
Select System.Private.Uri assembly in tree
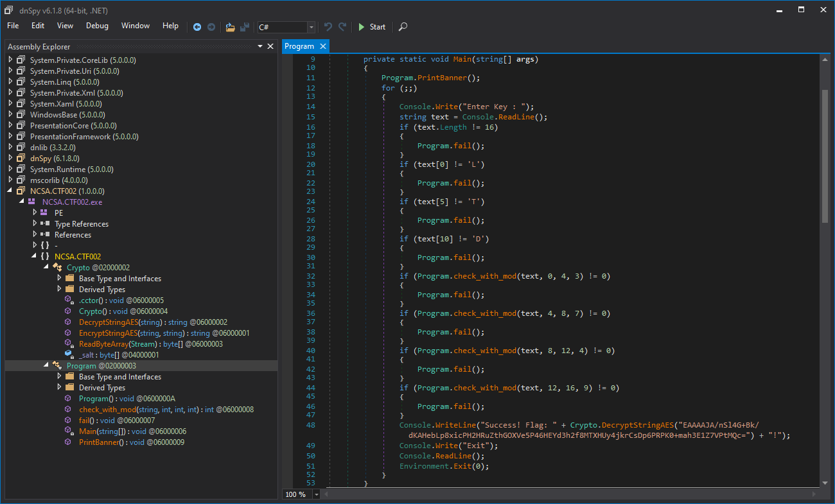click(75, 71)
